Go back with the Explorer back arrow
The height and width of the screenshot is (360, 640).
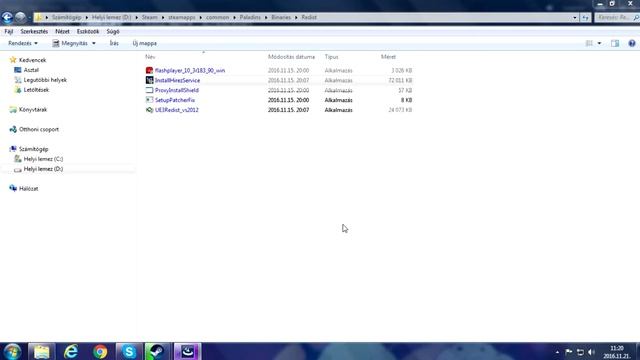point(7,17)
